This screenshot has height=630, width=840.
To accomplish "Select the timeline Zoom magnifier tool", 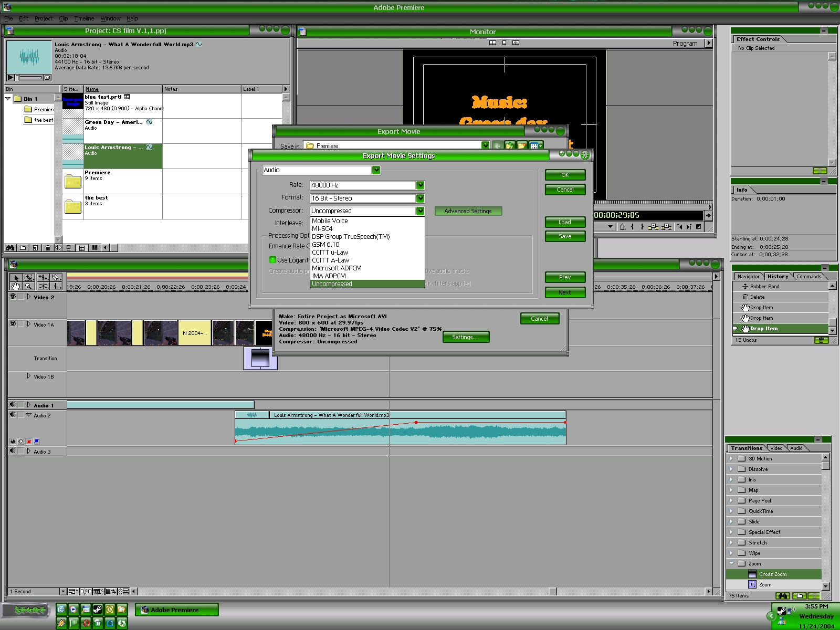I will click(29, 286).
